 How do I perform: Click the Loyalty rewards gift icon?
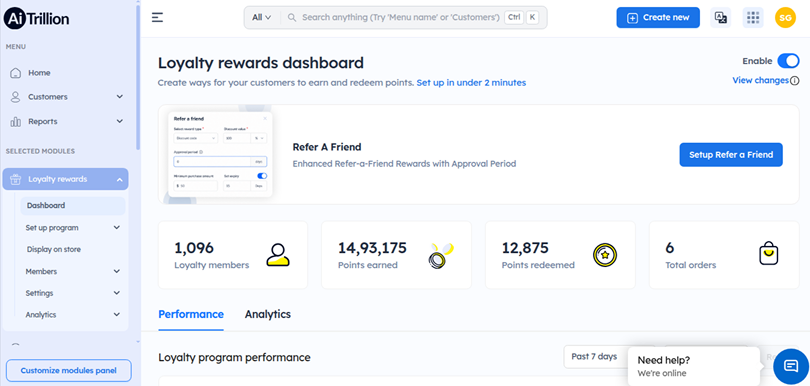click(15, 179)
